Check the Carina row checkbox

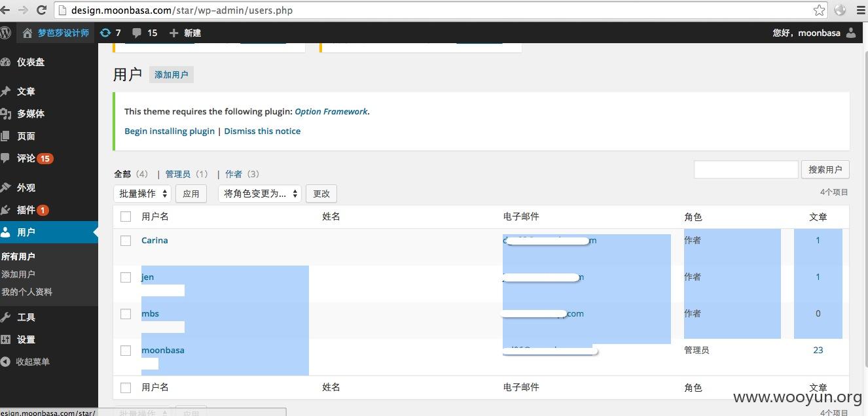click(x=126, y=241)
